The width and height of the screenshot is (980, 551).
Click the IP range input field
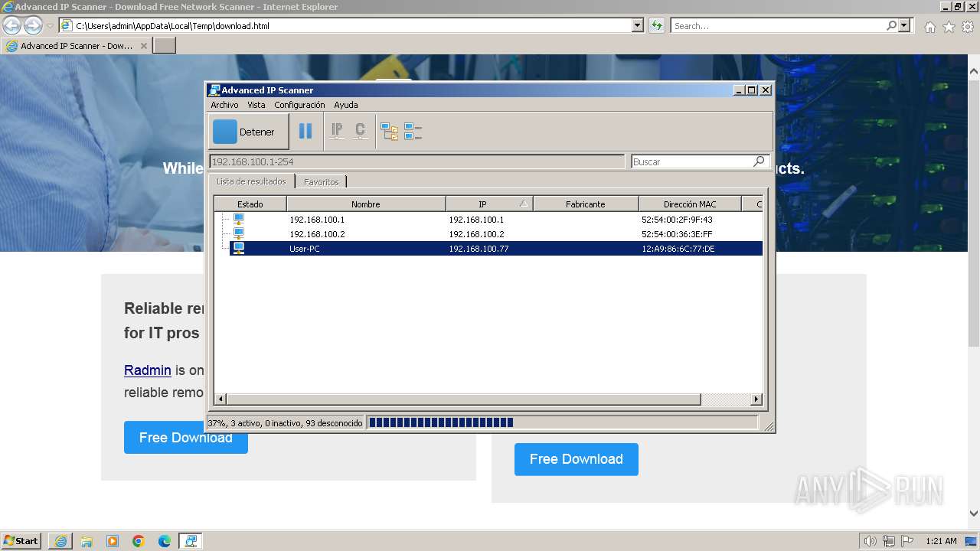(416, 161)
